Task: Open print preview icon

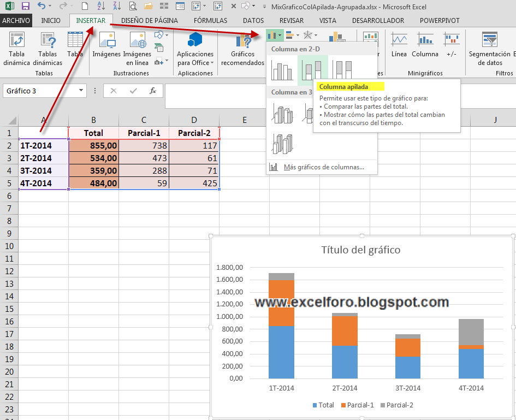Action: pyautogui.click(x=133, y=6)
